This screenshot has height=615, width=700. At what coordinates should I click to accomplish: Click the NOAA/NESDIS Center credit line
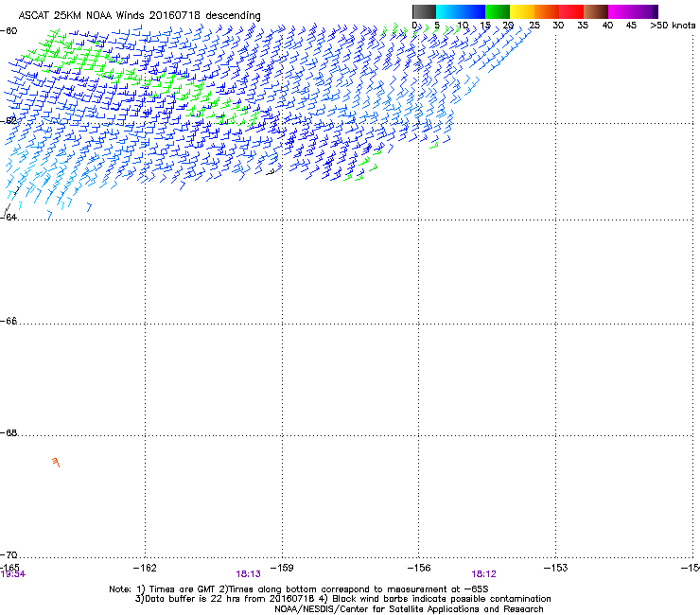click(x=409, y=609)
